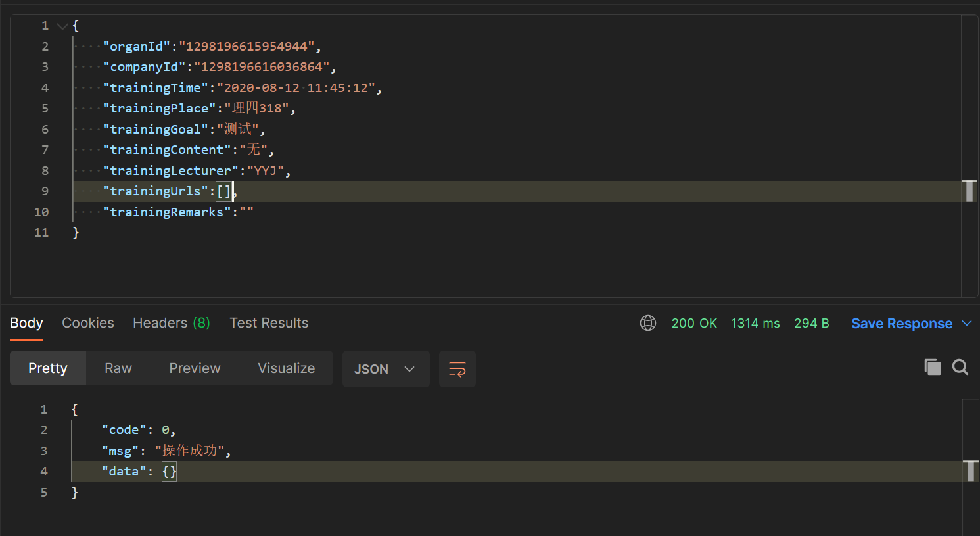Click line number 5 in response viewer

44,493
